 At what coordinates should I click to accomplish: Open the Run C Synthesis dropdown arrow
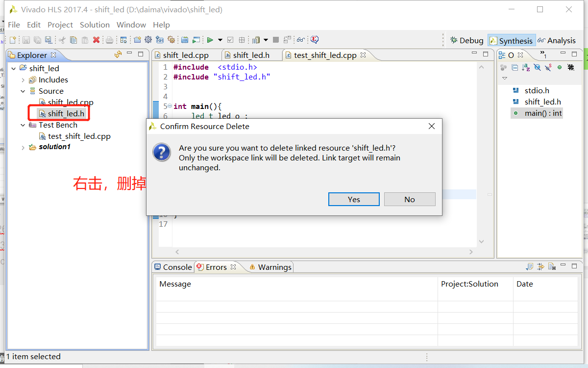[220, 40]
